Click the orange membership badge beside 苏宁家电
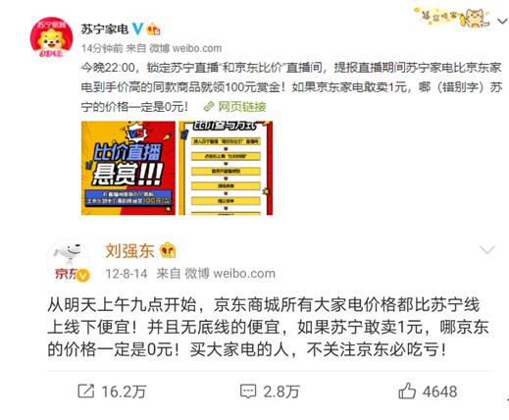This screenshot has height=420, width=509. coord(153,29)
